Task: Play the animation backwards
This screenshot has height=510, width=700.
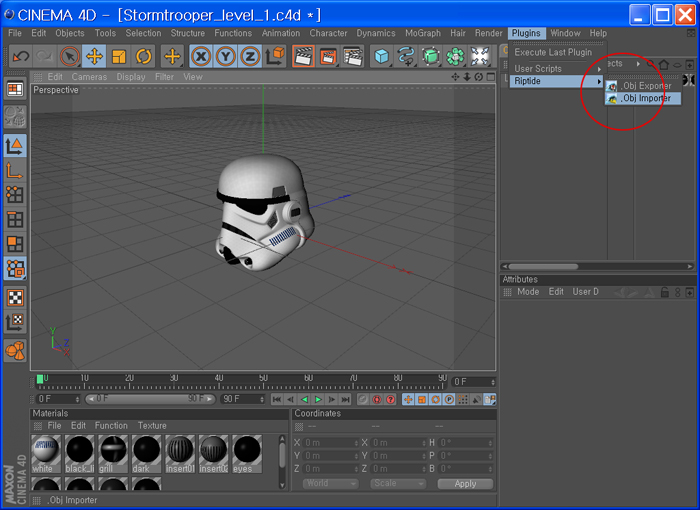Action: pyautogui.click(x=304, y=399)
